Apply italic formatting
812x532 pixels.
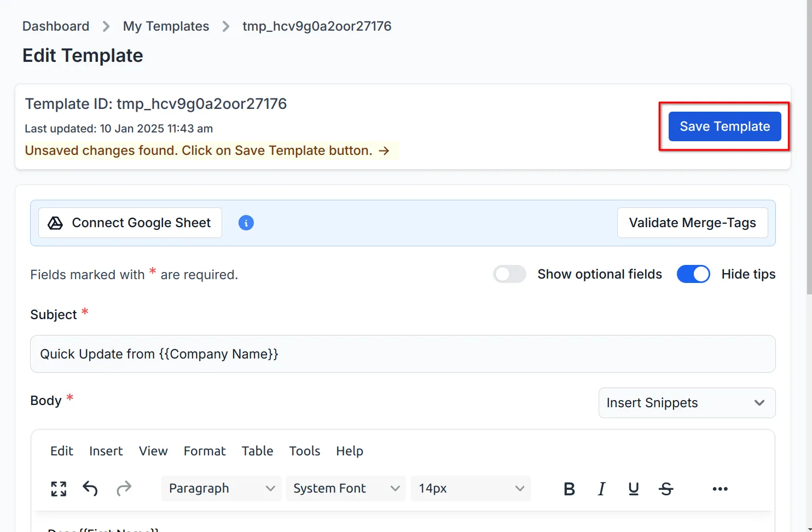pos(601,489)
